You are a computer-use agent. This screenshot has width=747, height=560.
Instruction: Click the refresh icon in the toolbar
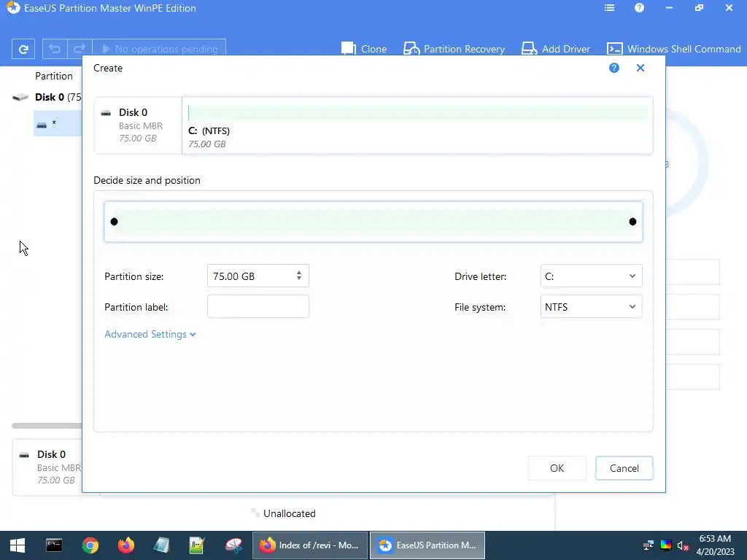pyautogui.click(x=23, y=49)
